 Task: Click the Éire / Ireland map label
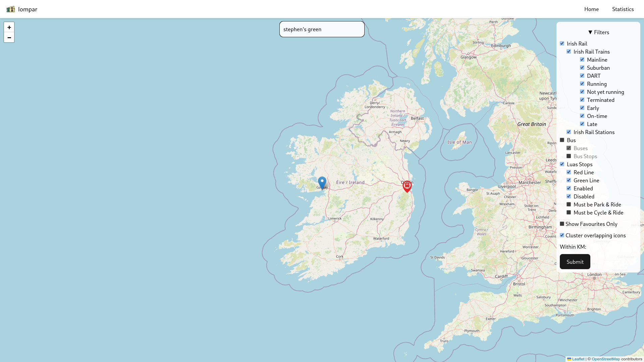point(350,182)
